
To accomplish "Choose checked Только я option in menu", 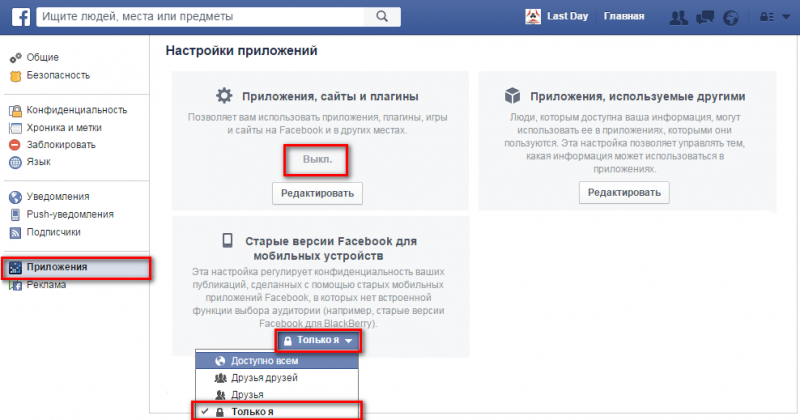I will (x=277, y=411).
